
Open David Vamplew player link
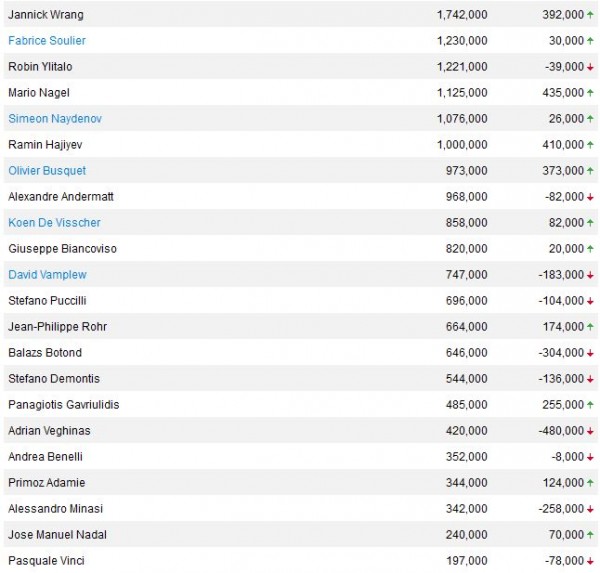[47, 275]
